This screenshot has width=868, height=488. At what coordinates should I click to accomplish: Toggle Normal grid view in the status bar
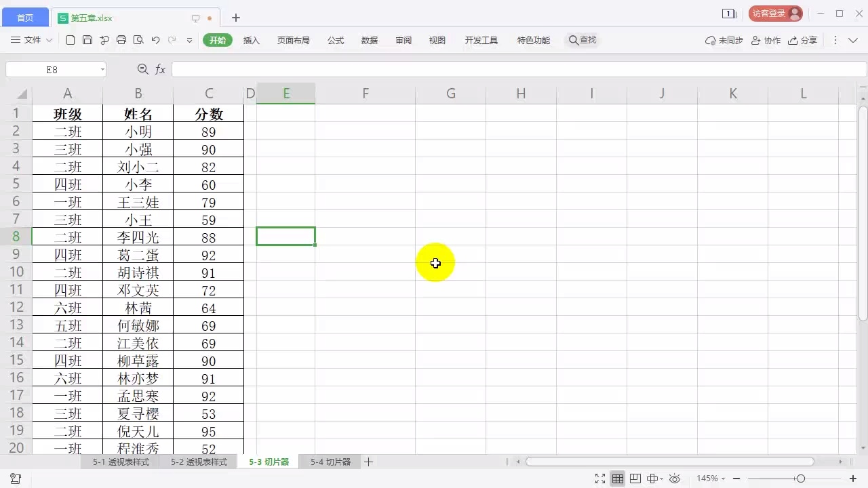pyautogui.click(x=618, y=479)
